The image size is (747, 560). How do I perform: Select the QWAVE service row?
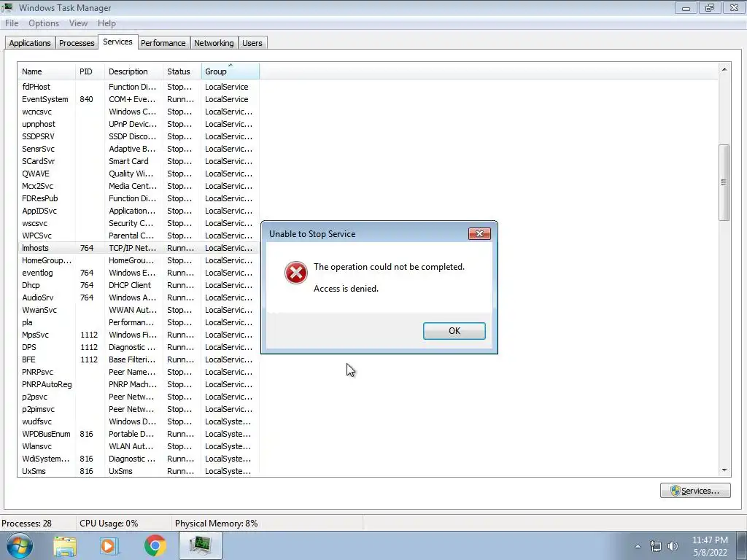(138, 174)
